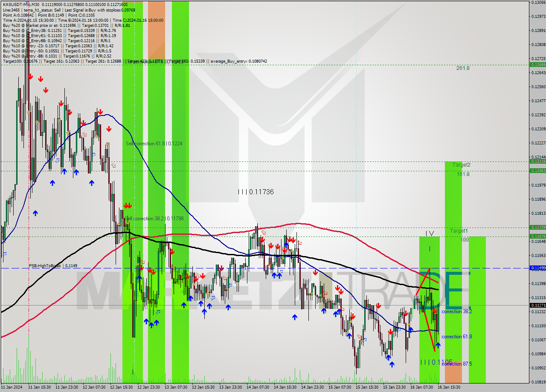Click the blue 0.11490 price tag on the axis

point(537,268)
